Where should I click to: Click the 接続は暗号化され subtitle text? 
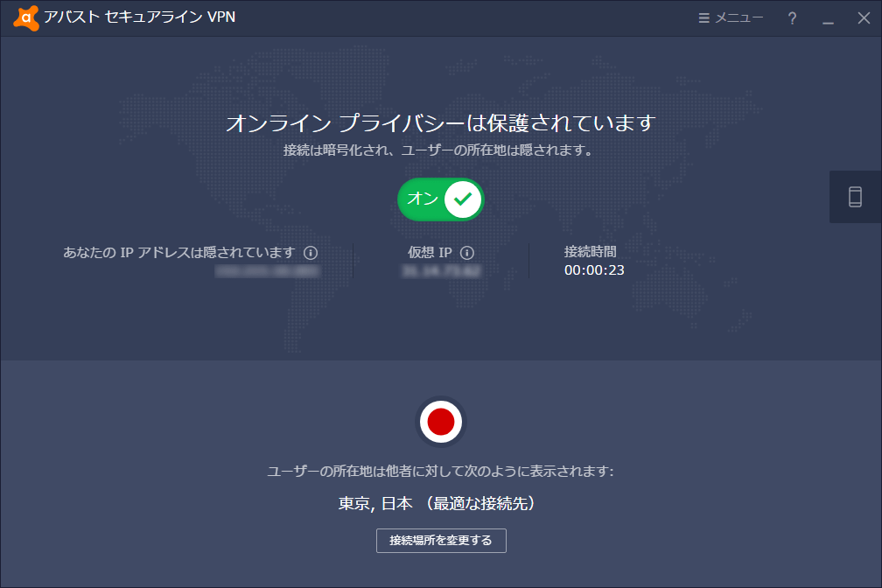click(x=438, y=150)
